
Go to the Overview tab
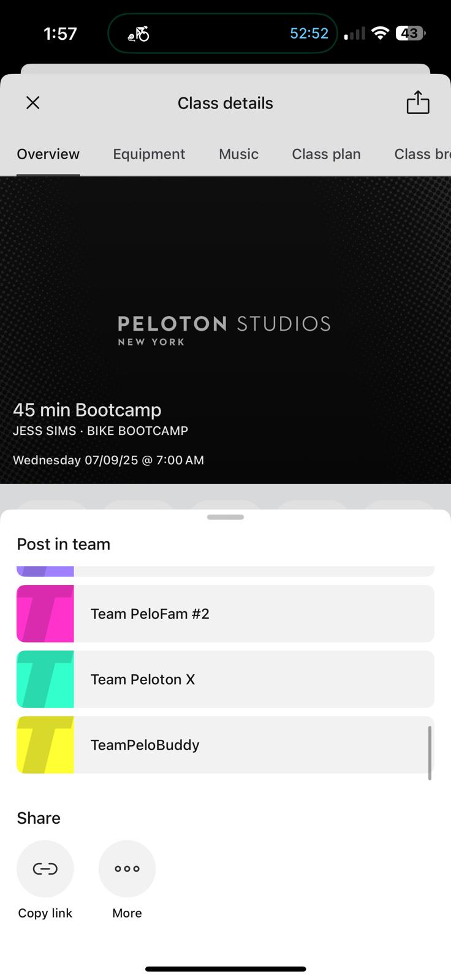tap(48, 154)
